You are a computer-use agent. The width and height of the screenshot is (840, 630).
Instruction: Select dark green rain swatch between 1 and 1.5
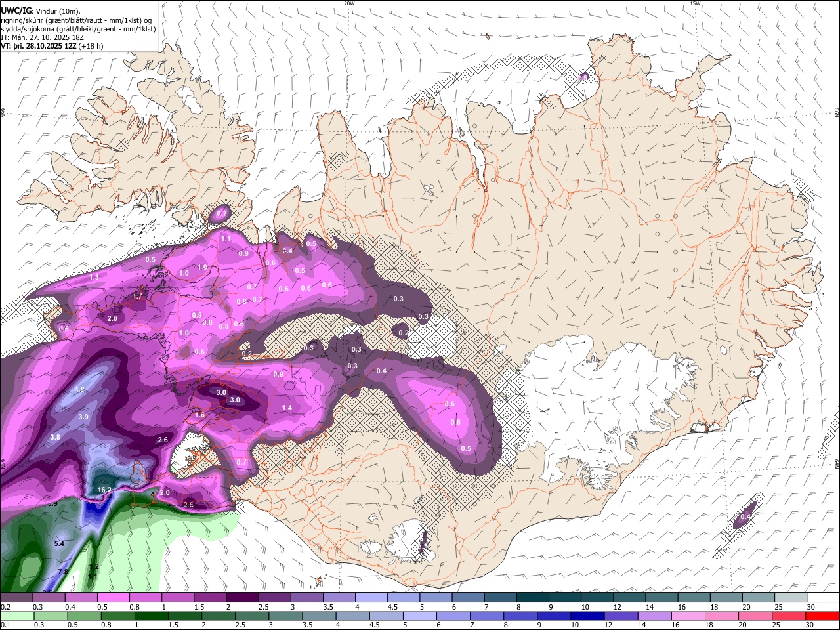coord(151,616)
